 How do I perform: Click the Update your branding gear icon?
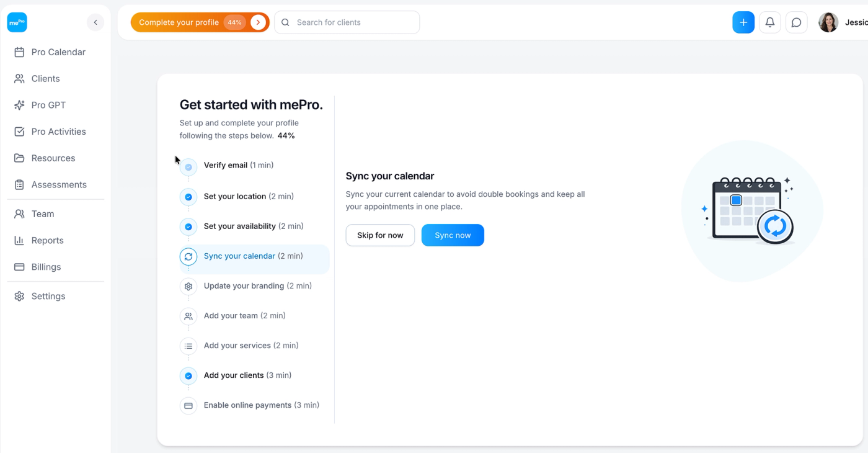(188, 286)
